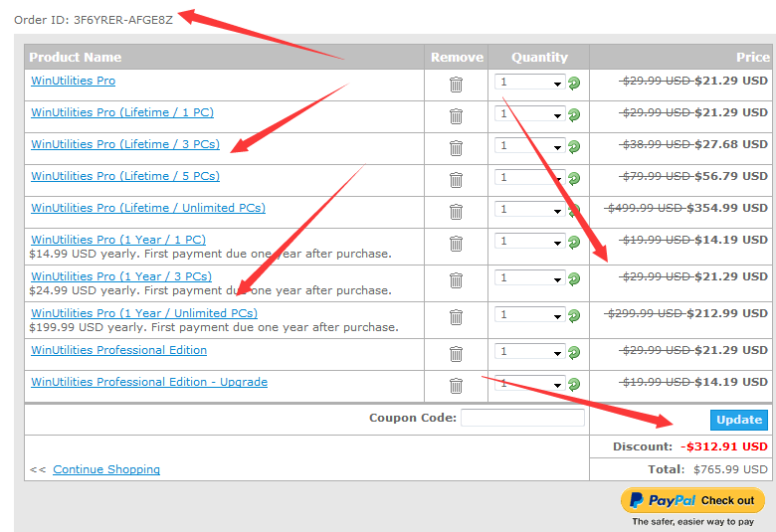Delete the Lifetime / Unlimited PCs product
Viewport: 776px width, 532px height.
[x=456, y=212]
